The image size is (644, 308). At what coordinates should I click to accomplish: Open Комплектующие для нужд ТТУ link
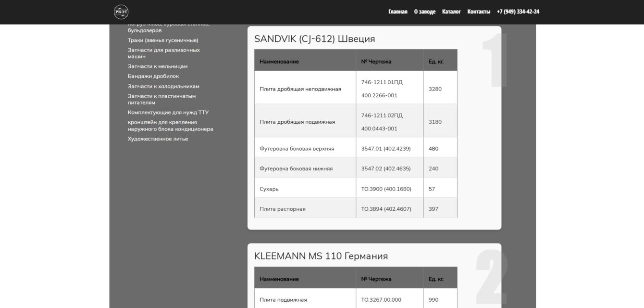168,113
